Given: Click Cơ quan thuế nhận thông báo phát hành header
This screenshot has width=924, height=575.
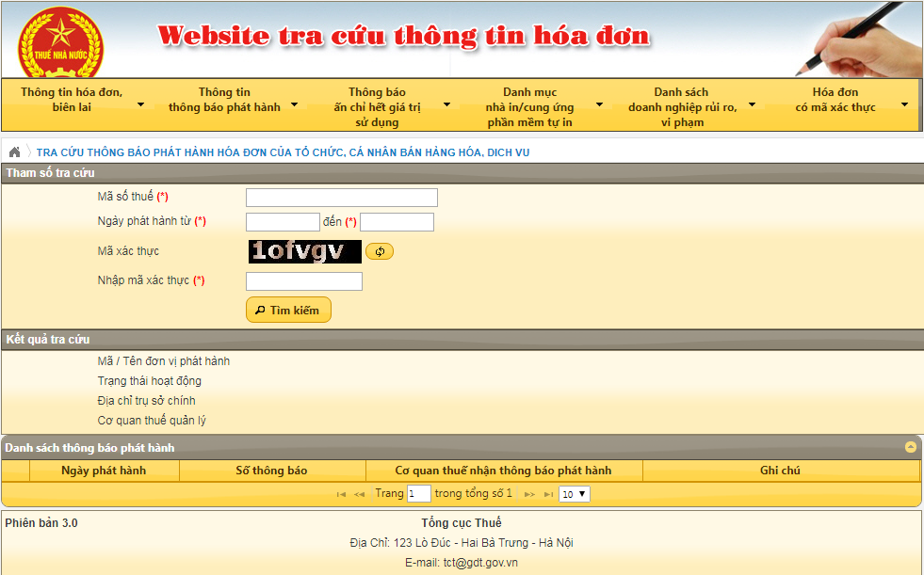Looking at the screenshot, I should (x=503, y=471).
